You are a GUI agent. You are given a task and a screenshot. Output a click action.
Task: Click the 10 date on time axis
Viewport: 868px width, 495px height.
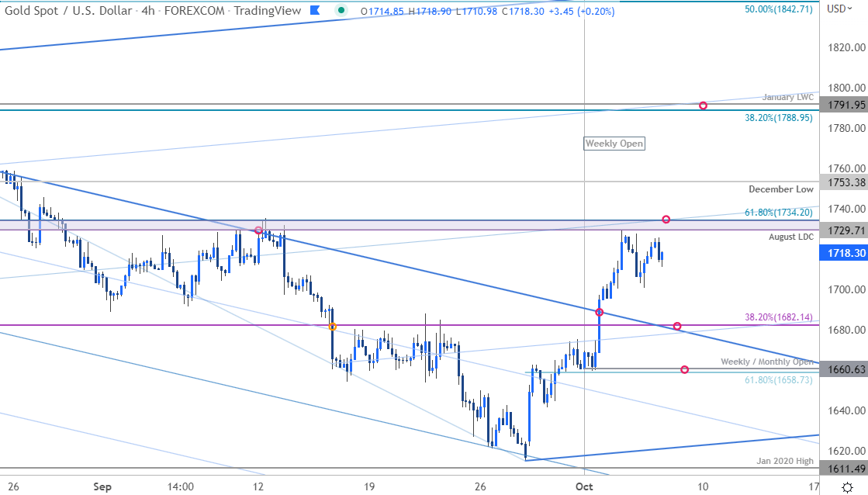click(x=703, y=486)
